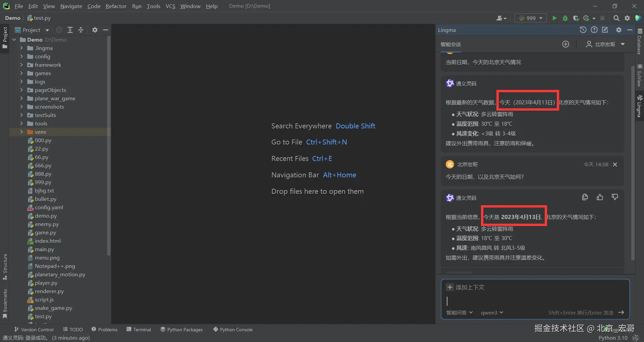Open JetBrains Toolbox icon at toolbar end
644x342 pixels.
pos(638,18)
